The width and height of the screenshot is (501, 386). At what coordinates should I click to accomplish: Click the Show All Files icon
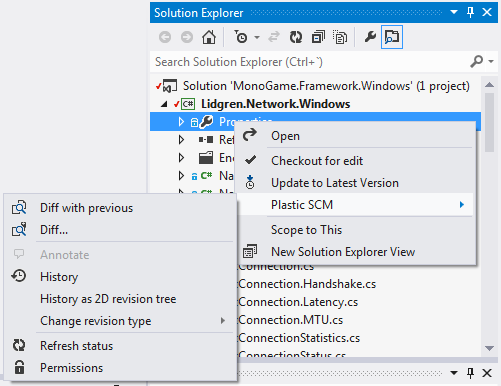click(x=340, y=37)
